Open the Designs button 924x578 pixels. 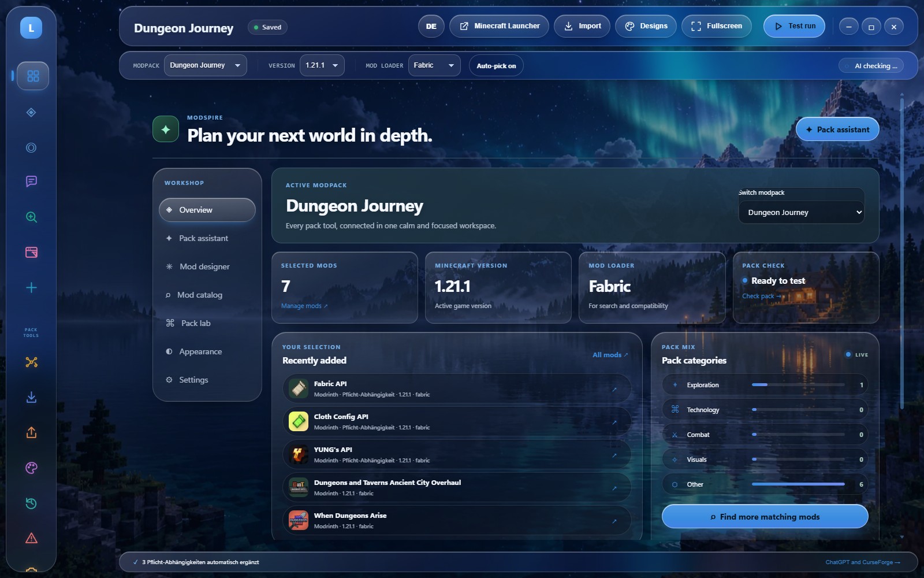point(646,26)
